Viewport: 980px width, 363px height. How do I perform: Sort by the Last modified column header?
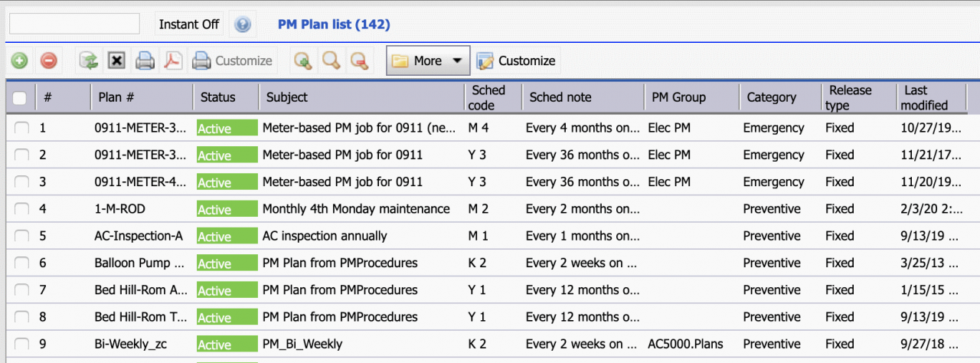tap(926, 97)
